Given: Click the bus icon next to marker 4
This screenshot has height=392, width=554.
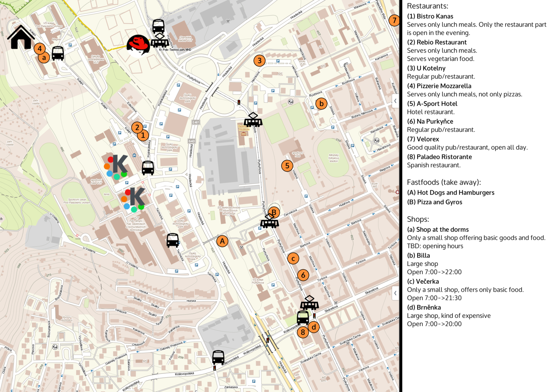Looking at the screenshot, I should click(x=58, y=54).
